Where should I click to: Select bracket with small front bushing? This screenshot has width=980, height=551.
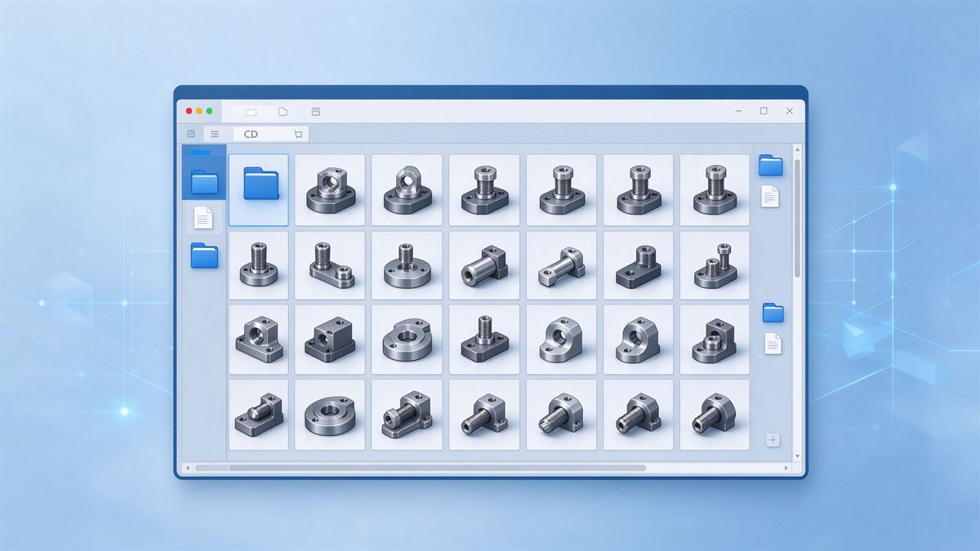click(x=715, y=340)
